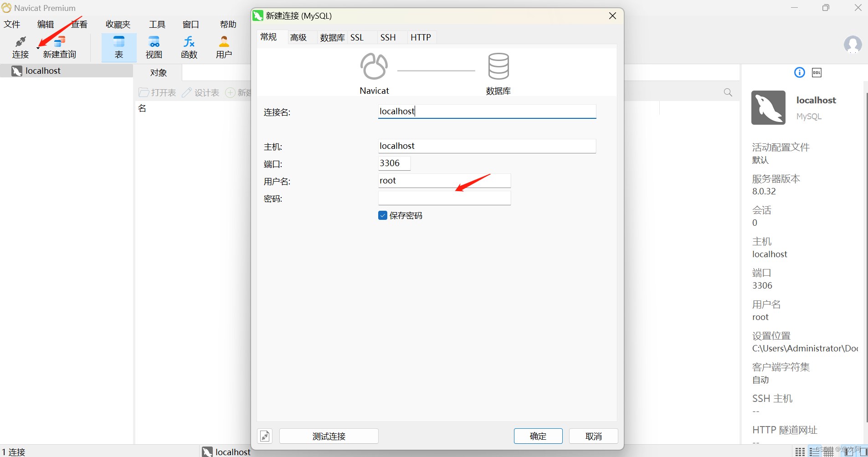Click the dialog's bottom-left connection profile icon
This screenshot has height=457, width=868.
tap(265, 436)
